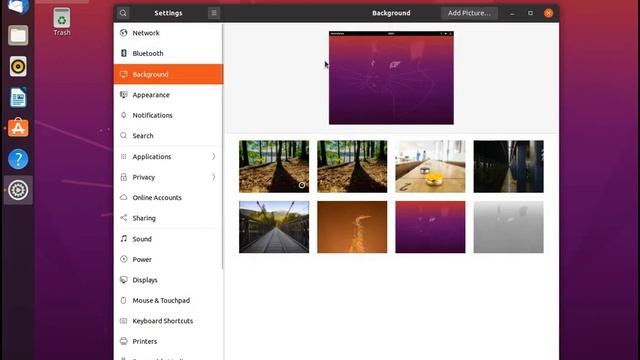The height and width of the screenshot is (360, 640).
Task: Expand the Privacy chevron
Action: click(213, 177)
